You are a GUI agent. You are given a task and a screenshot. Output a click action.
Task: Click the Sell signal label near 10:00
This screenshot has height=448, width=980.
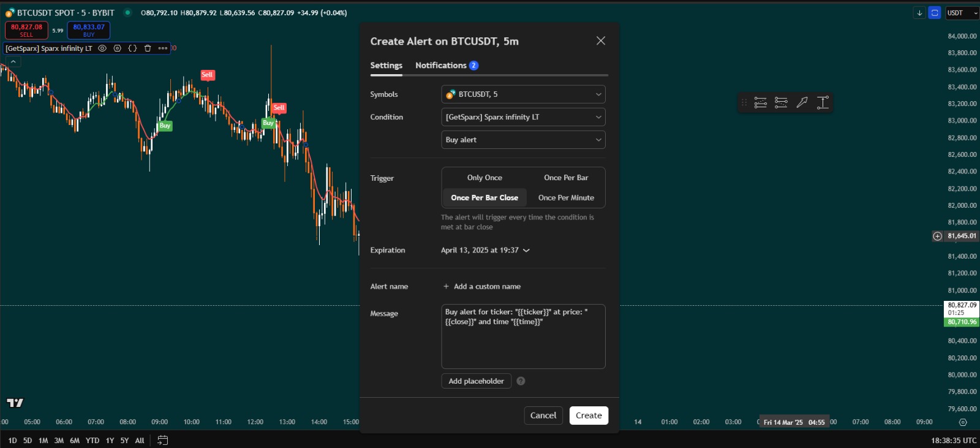[x=208, y=75]
